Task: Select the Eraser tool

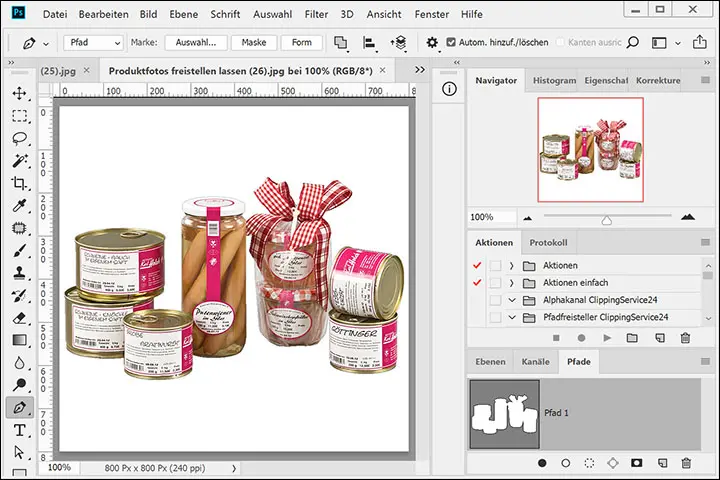Action: coord(19,318)
